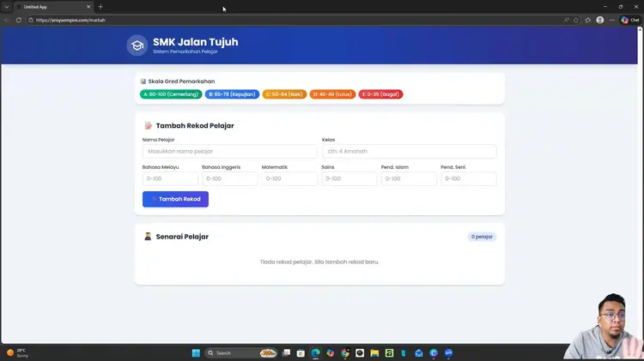
Task: Focus the Nama Pelajar input field
Action: 229,151
